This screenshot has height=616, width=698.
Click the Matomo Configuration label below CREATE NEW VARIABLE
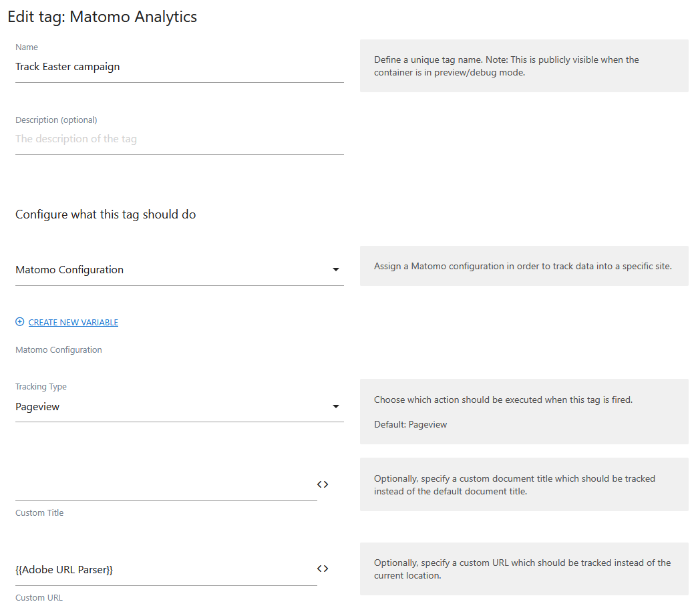pos(58,349)
